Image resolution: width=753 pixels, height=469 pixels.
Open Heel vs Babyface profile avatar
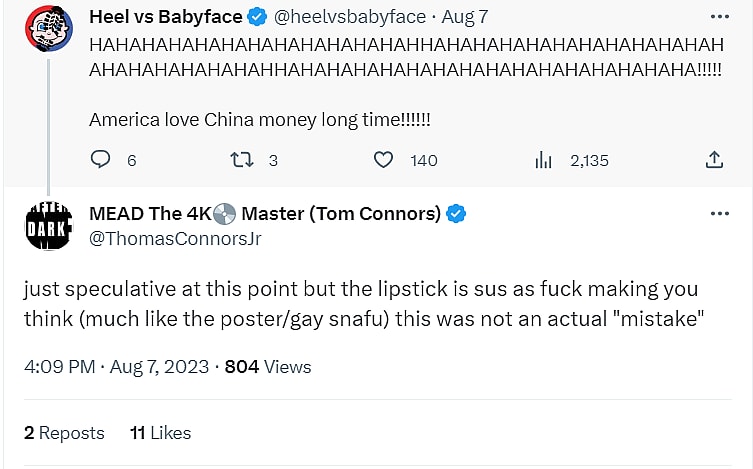pos(48,31)
